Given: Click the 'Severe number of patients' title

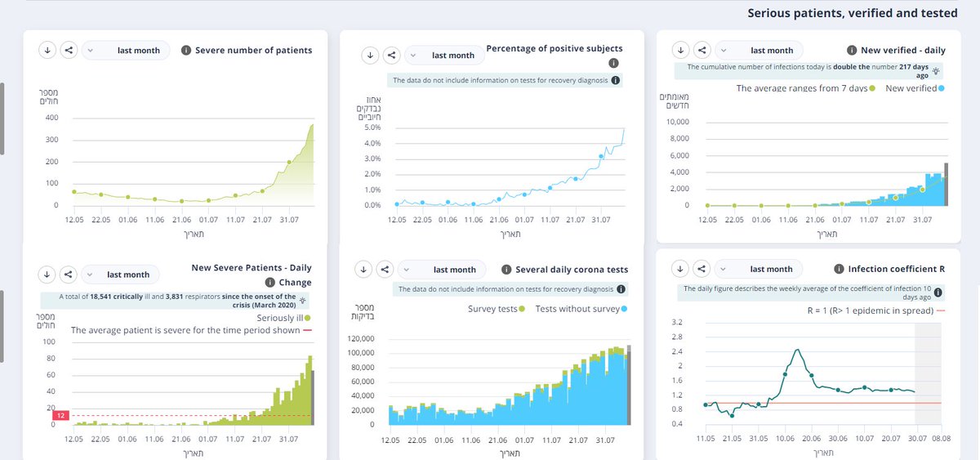Looking at the screenshot, I should coord(254,50).
